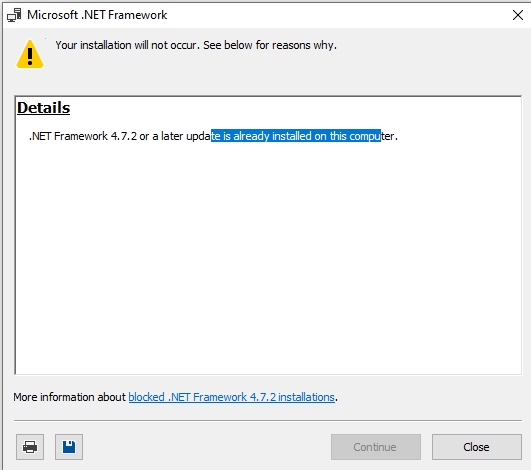
Task: Click the 'Microsoft .NET Framework' window title
Action: 97,15
